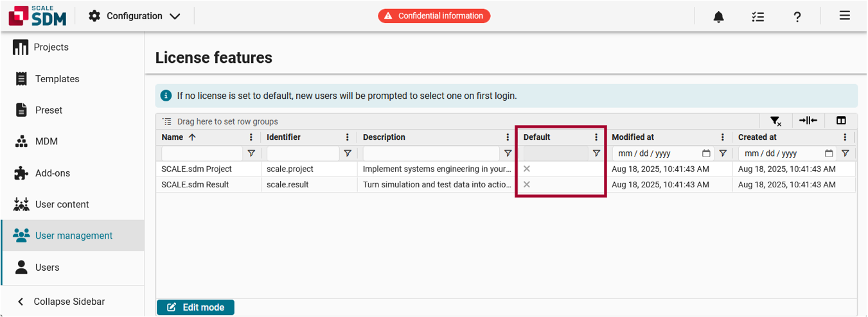
Task: Open the notifications bell
Action: (x=718, y=17)
